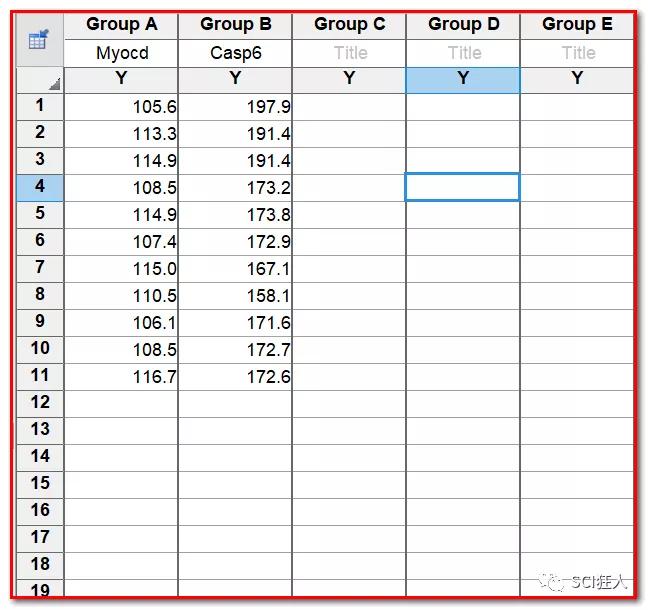The height and width of the screenshot is (610, 648).
Task: Click the Group D column header
Action: [463, 25]
